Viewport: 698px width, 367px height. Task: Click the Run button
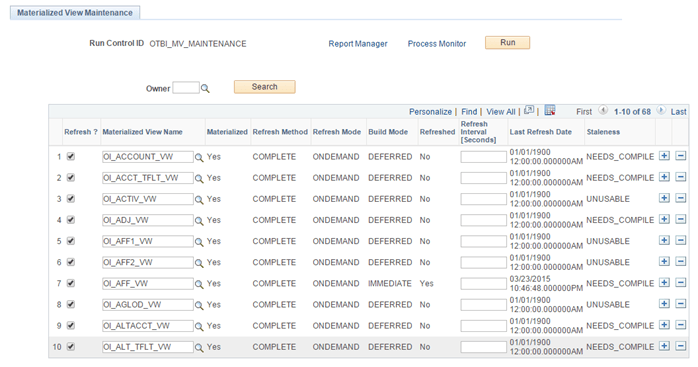507,43
